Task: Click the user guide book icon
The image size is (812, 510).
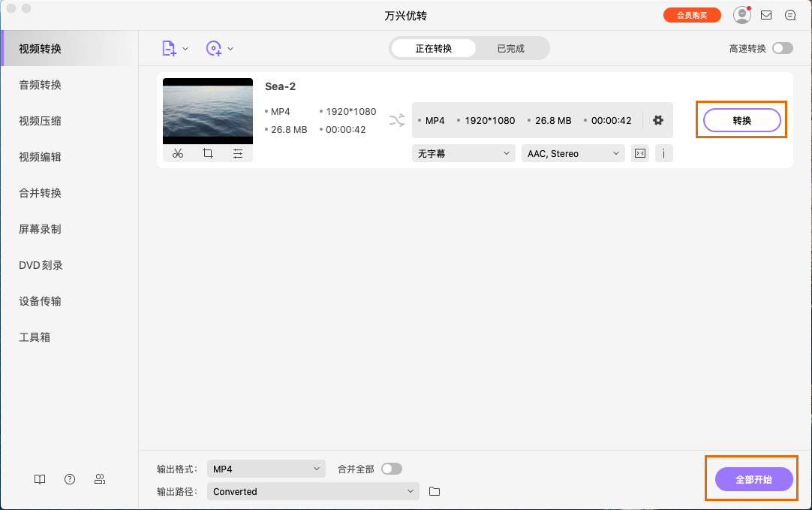Action: coord(39,479)
